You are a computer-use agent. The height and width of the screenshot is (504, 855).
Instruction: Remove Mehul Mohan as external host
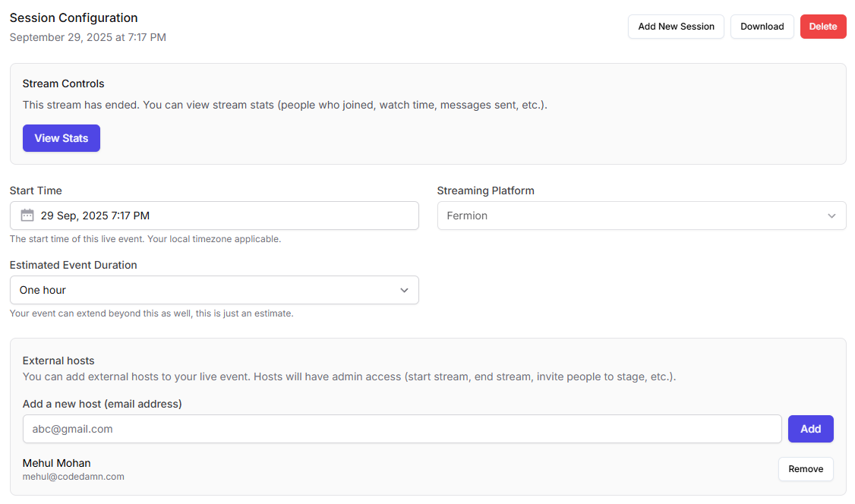(x=805, y=469)
